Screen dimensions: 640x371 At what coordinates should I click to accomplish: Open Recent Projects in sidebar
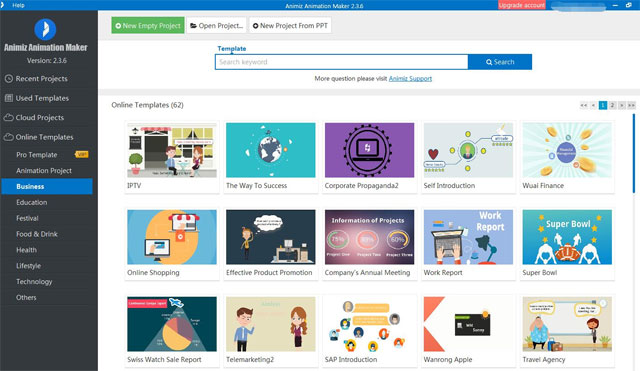click(x=36, y=79)
